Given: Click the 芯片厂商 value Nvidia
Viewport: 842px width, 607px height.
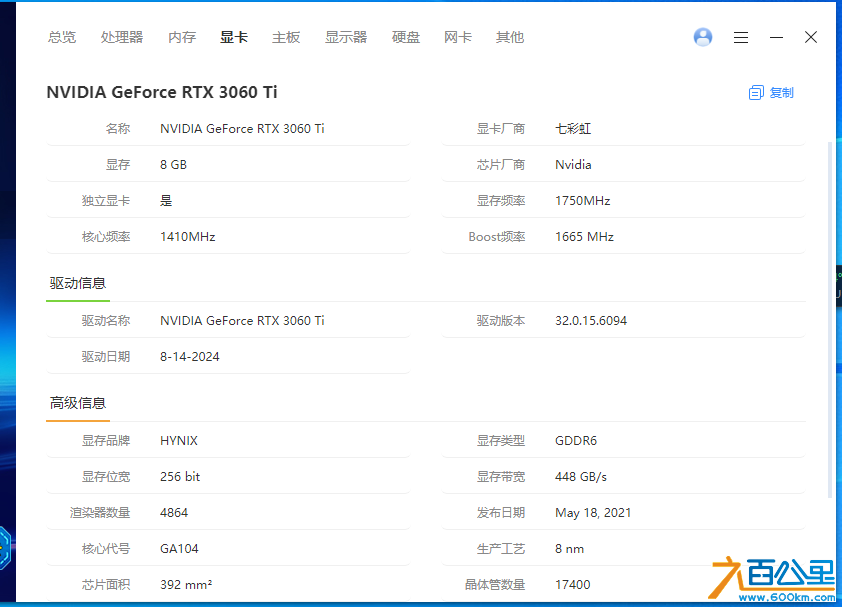Looking at the screenshot, I should (573, 165).
